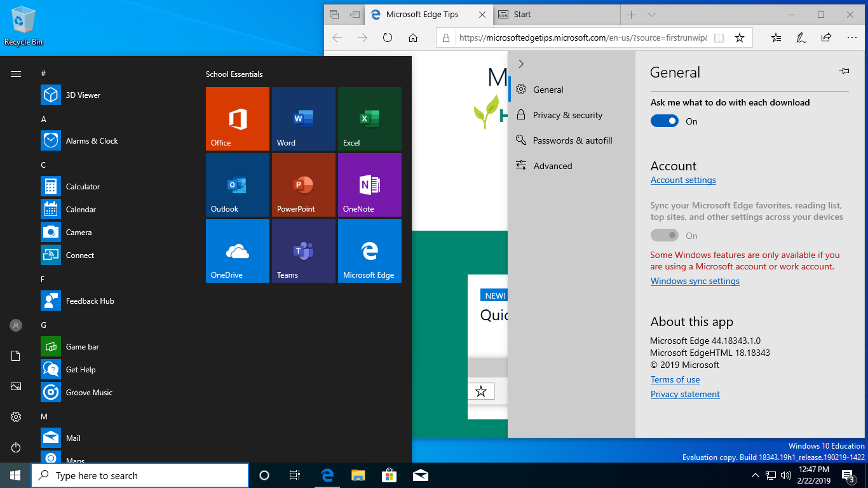
Task: Open Microsoft Store from taskbar
Action: coord(389,475)
